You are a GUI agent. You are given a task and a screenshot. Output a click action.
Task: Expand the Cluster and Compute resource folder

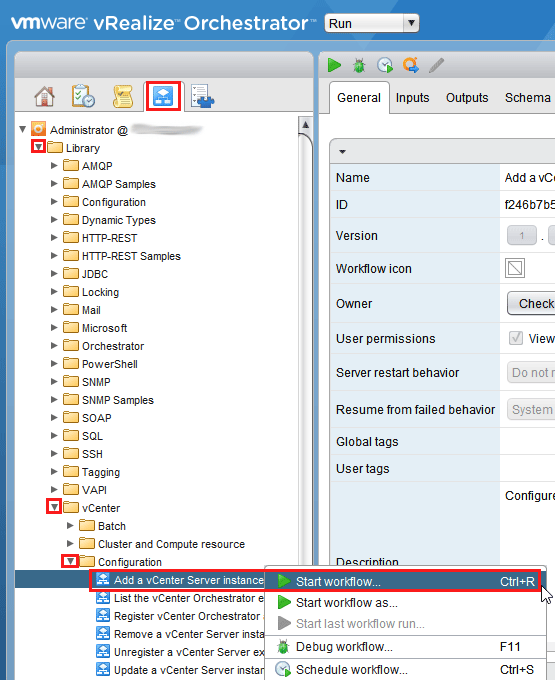click(70, 543)
